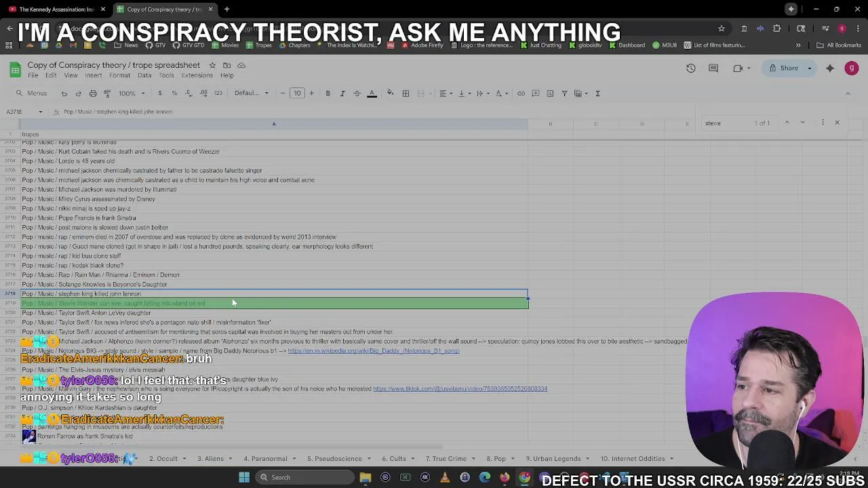Open the Extensions menu
The width and height of the screenshot is (868, 488).
(197, 75)
